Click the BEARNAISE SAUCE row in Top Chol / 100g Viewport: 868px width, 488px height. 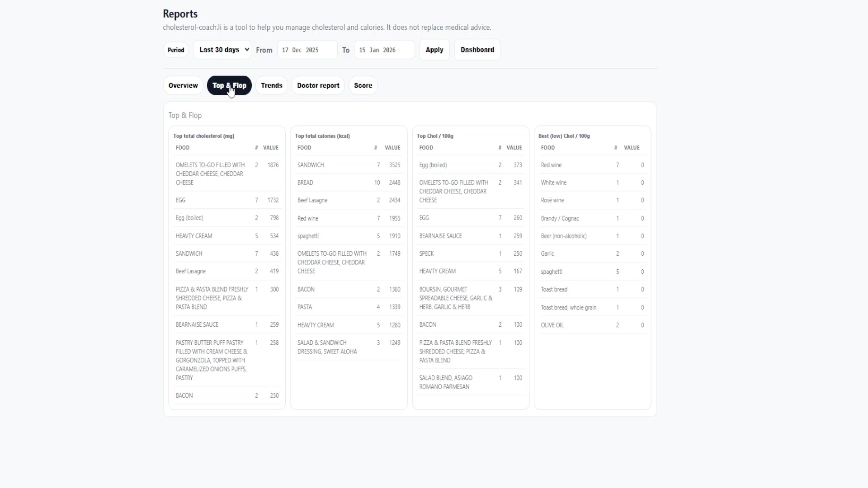point(470,236)
